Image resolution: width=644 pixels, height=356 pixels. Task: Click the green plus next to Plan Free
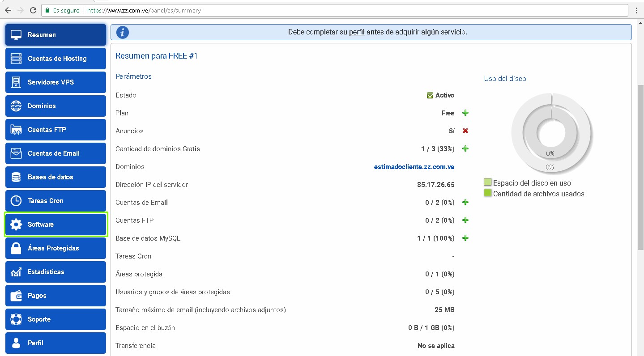465,113
